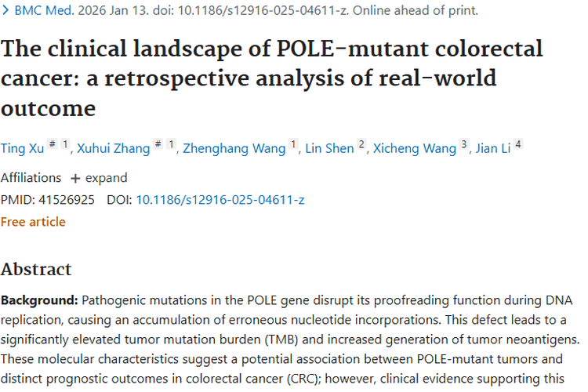Show affiliation 1 next to Zhenghang Wang

[x=294, y=145]
